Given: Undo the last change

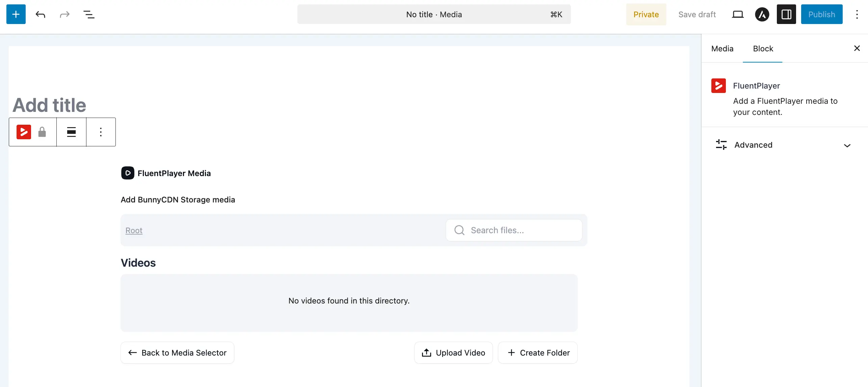Looking at the screenshot, I should (x=40, y=14).
